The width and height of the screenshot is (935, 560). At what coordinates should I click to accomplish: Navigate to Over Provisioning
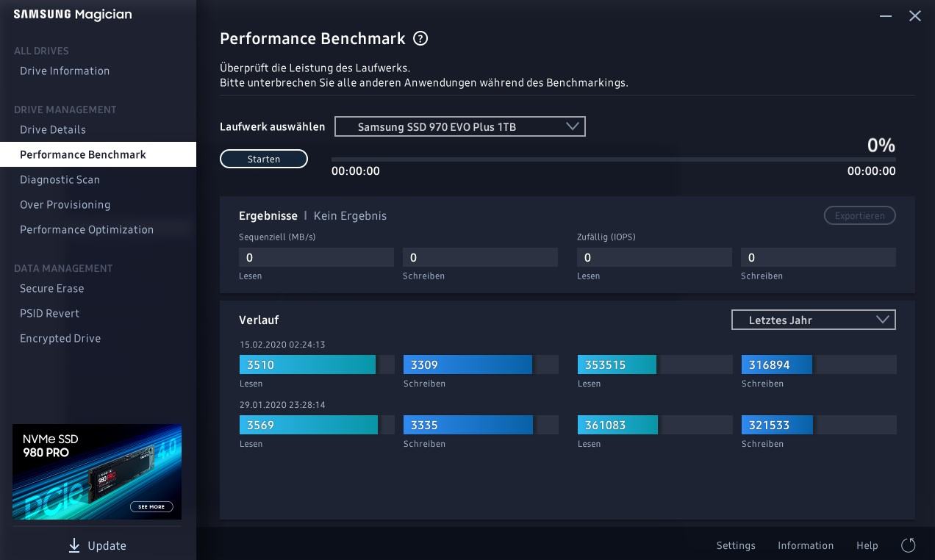coord(65,204)
